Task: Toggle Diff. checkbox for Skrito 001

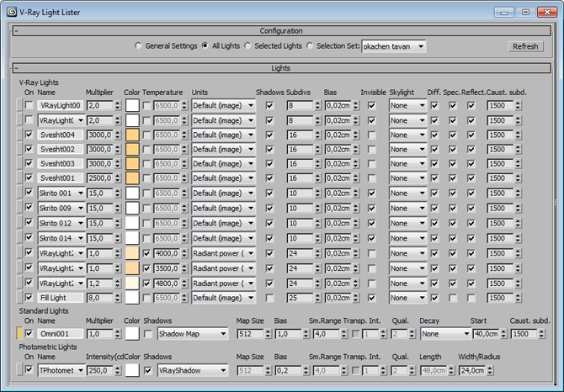Action: click(x=434, y=193)
